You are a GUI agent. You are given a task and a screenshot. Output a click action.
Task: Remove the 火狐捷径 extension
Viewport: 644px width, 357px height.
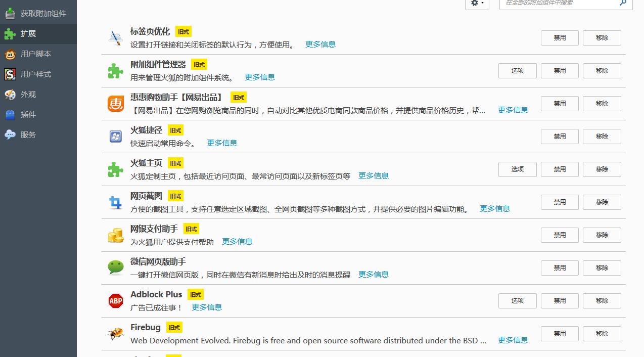602,136
